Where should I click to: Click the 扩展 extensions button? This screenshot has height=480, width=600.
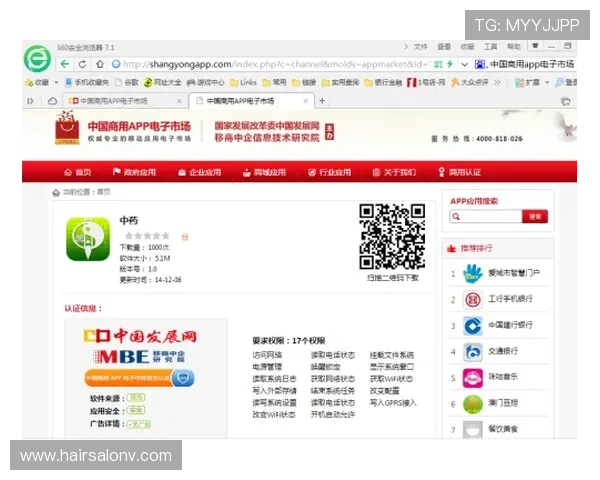pos(527,82)
